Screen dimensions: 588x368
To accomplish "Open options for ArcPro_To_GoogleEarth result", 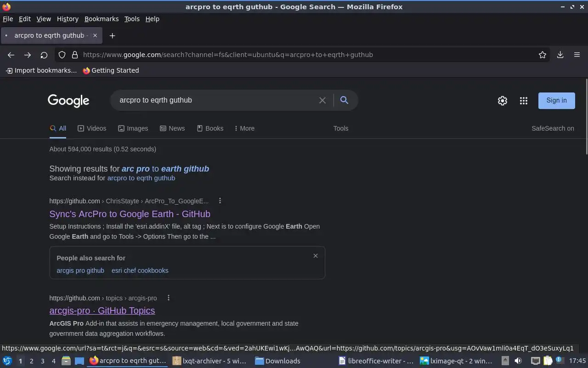I will tap(220, 201).
